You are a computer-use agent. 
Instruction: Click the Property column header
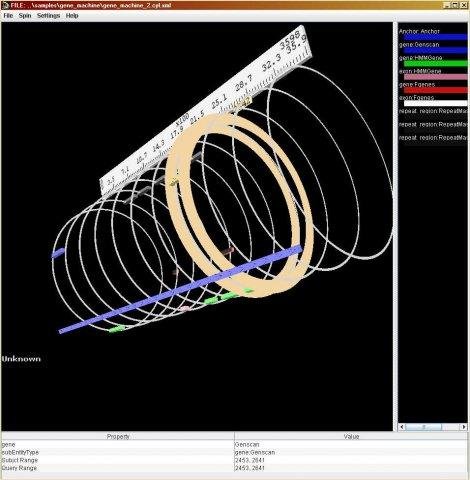click(118, 436)
